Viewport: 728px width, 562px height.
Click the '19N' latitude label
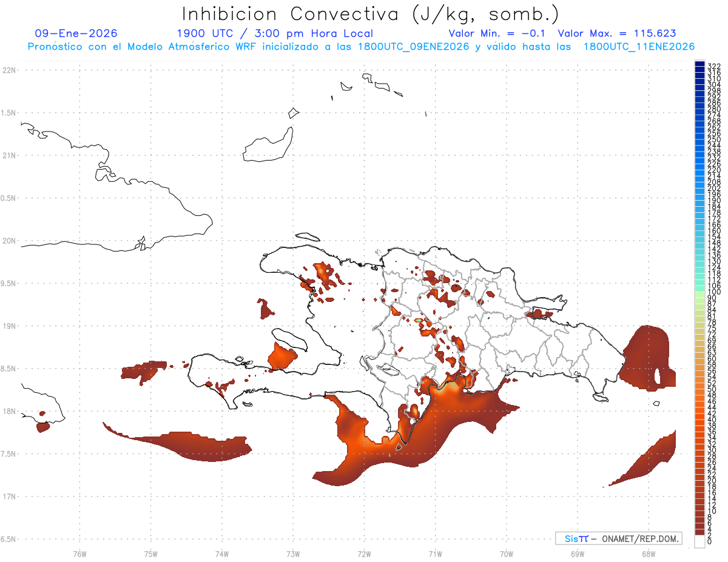point(9,326)
